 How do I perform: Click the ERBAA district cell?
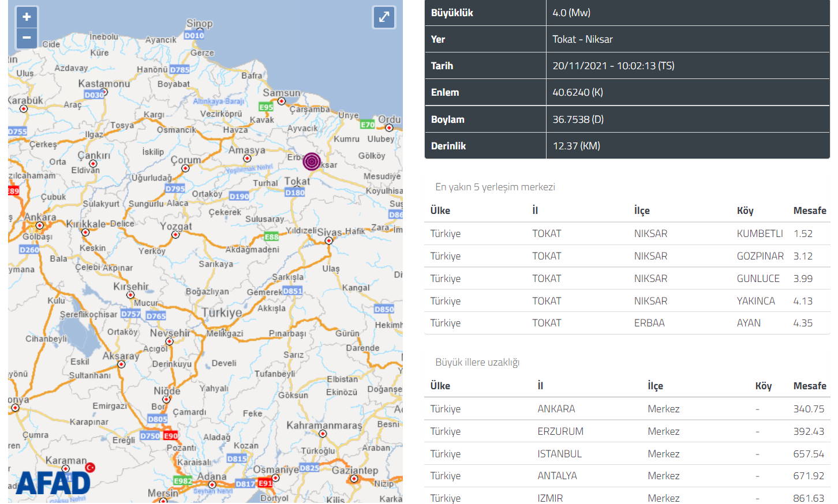coord(649,323)
